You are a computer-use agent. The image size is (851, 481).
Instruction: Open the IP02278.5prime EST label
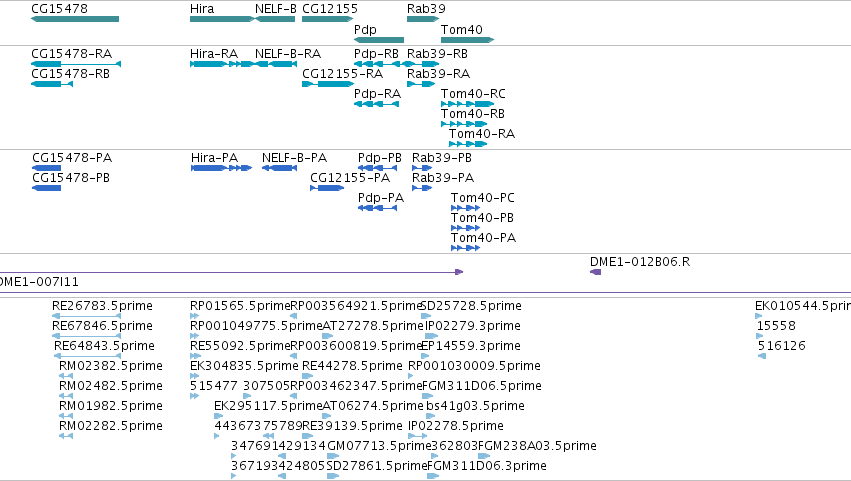(x=456, y=426)
